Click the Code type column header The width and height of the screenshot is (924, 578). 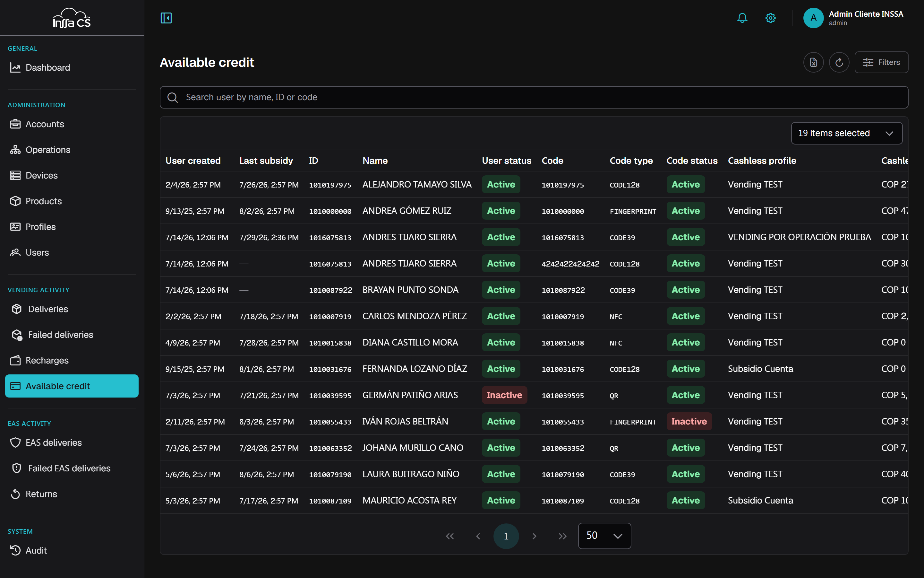[x=631, y=161]
